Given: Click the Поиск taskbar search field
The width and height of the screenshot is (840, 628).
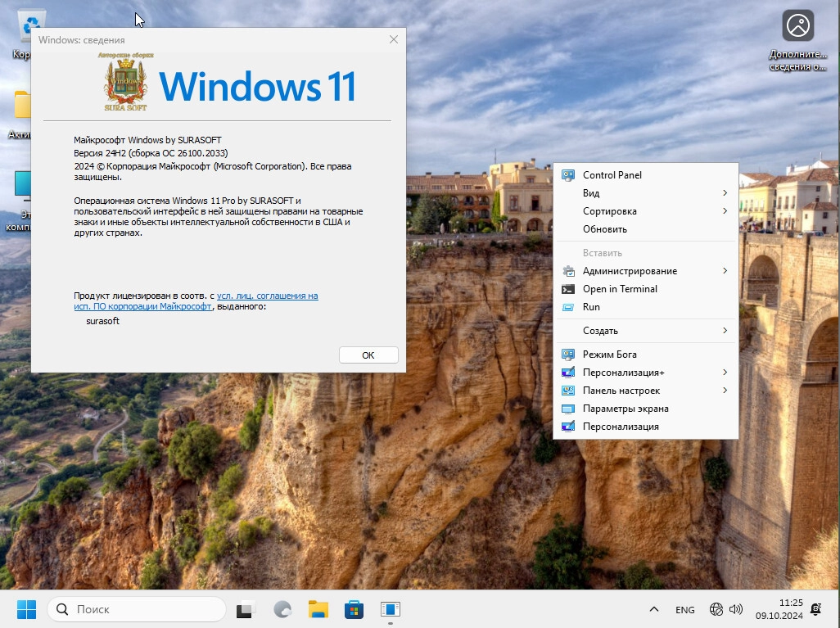Looking at the screenshot, I should point(137,609).
